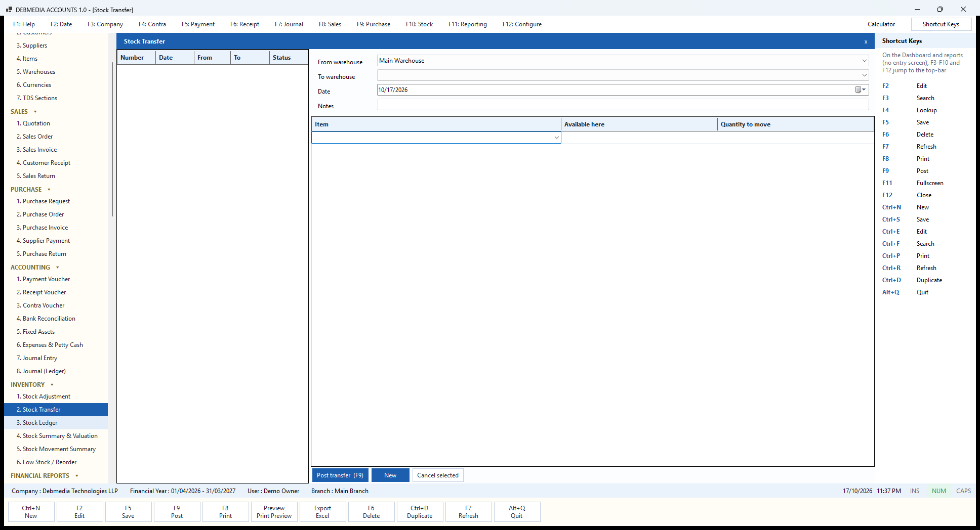Open Warehouses in the sidebar
Viewport: 980px width, 530px height.
pyautogui.click(x=56, y=72)
